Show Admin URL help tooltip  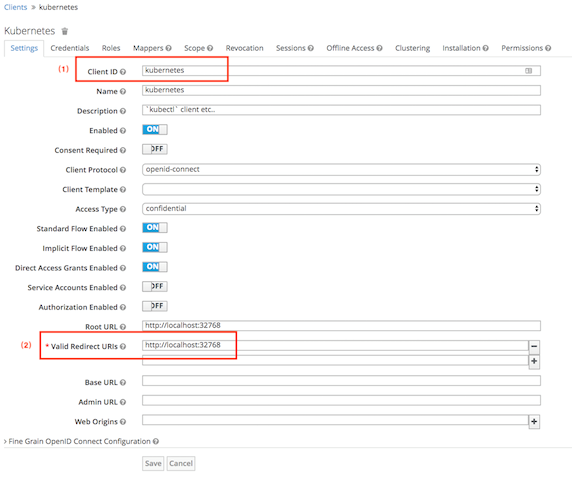coord(123,402)
